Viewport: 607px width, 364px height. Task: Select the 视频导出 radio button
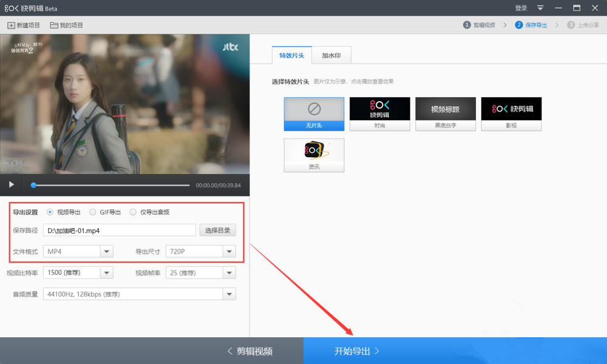[x=50, y=212]
